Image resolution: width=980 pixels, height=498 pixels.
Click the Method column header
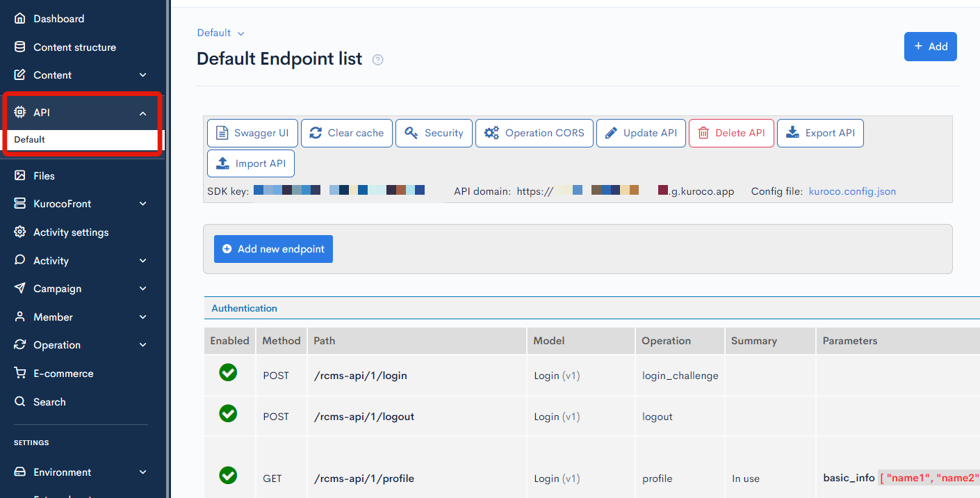(281, 341)
